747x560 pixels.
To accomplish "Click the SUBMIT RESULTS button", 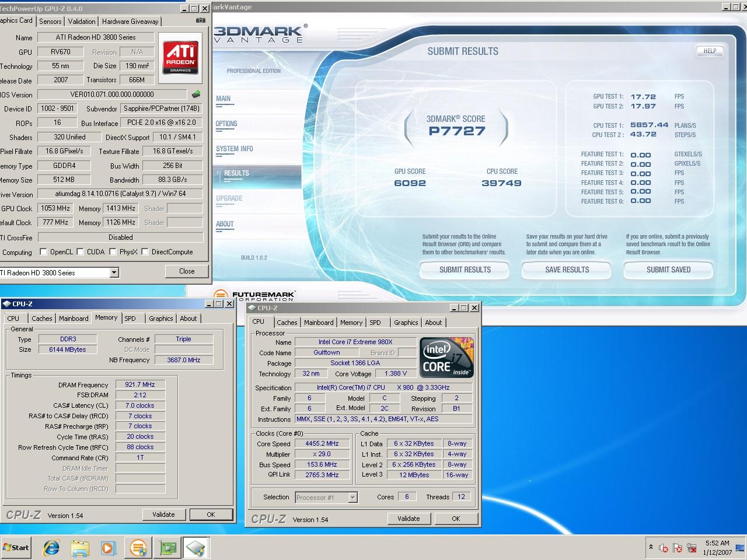I will click(465, 270).
